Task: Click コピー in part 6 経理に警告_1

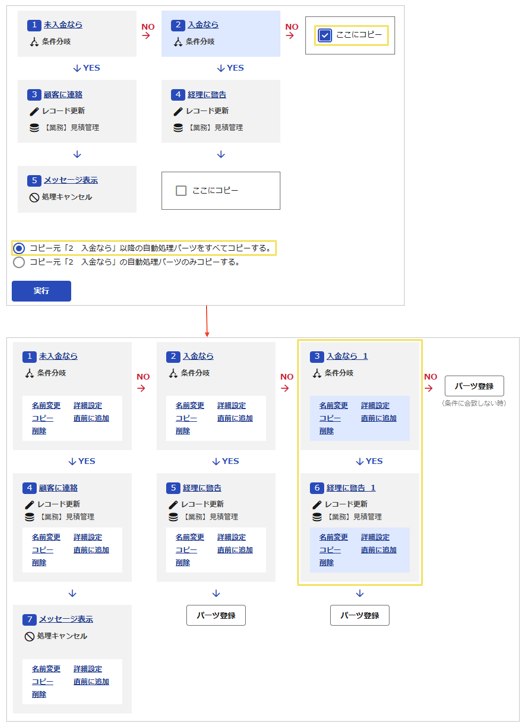Action: point(330,550)
